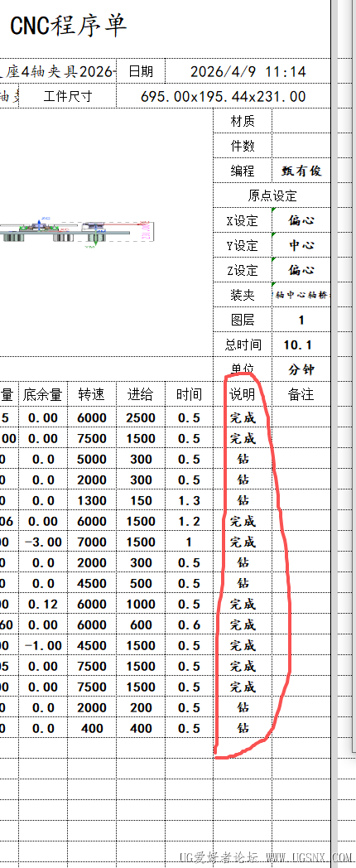The image size is (356, 868).
Task: Select the feed value 500
Action: click(x=141, y=583)
